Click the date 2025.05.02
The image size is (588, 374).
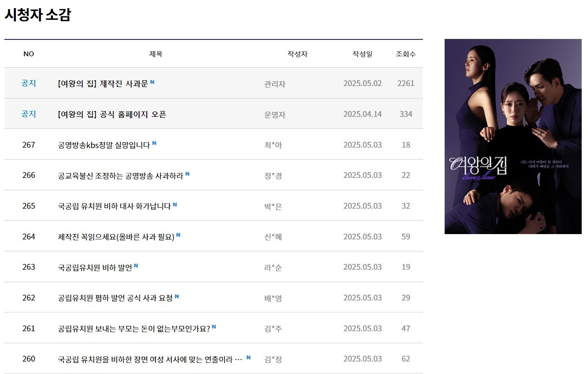pos(362,84)
